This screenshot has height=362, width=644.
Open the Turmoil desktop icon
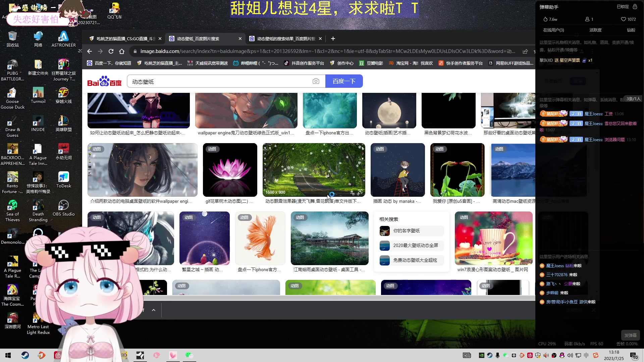coord(38,96)
